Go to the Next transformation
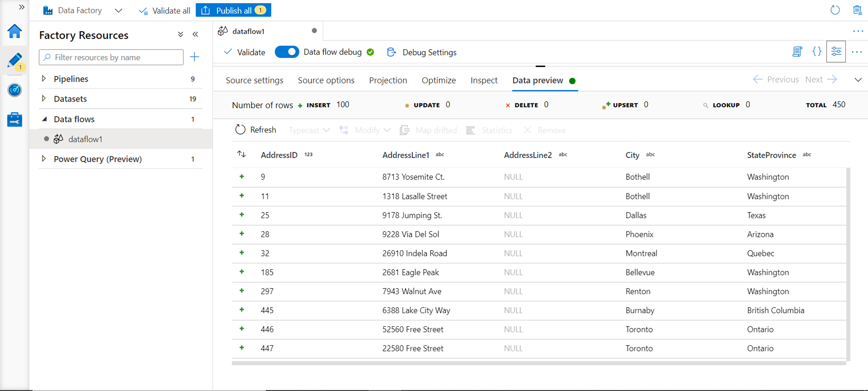 coord(821,80)
